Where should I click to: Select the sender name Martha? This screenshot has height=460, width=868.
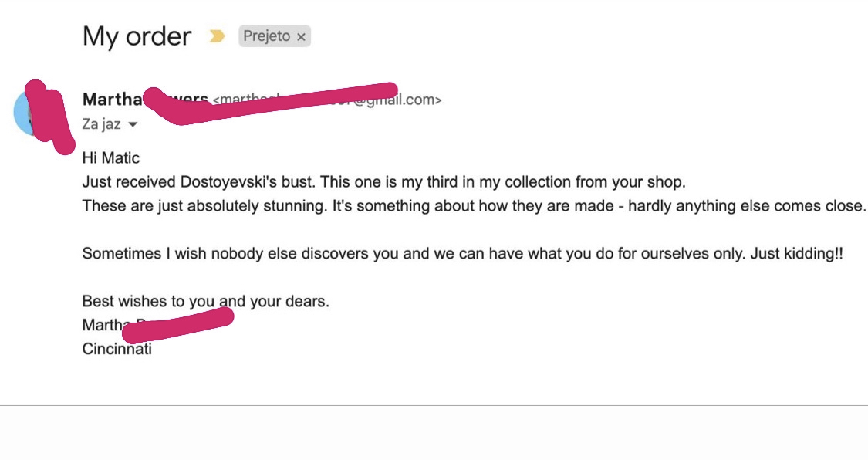point(113,99)
